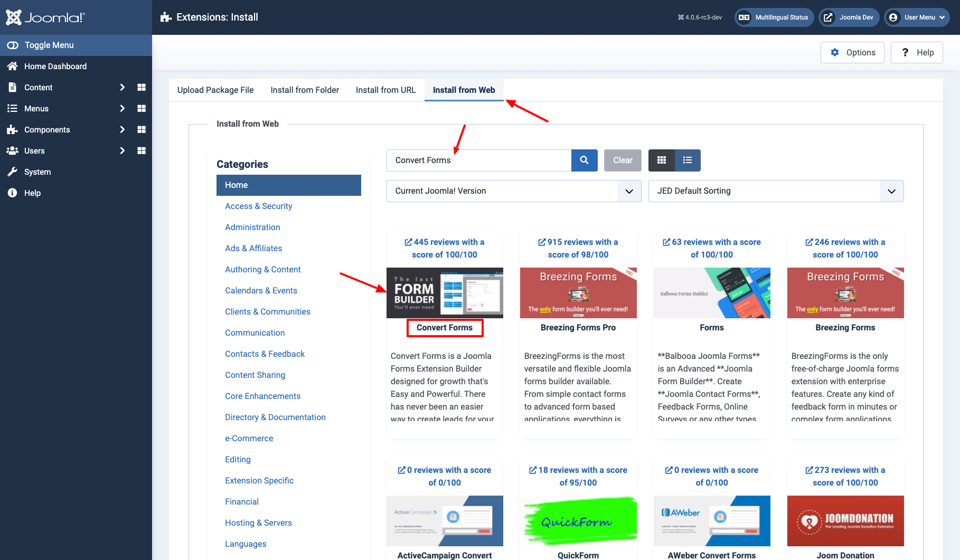Screen dimensions: 960x560
Task: Open 273 reviews link for Joom Donation
Action: [x=845, y=477]
